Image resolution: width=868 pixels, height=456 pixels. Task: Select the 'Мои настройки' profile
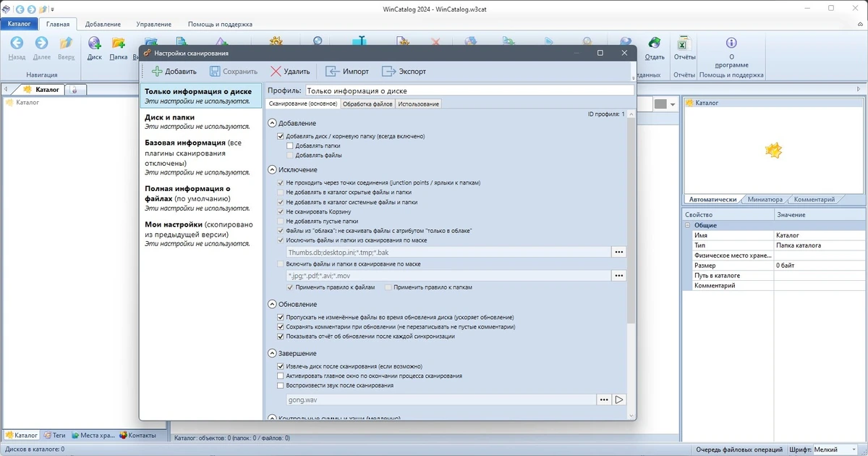[x=200, y=233]
